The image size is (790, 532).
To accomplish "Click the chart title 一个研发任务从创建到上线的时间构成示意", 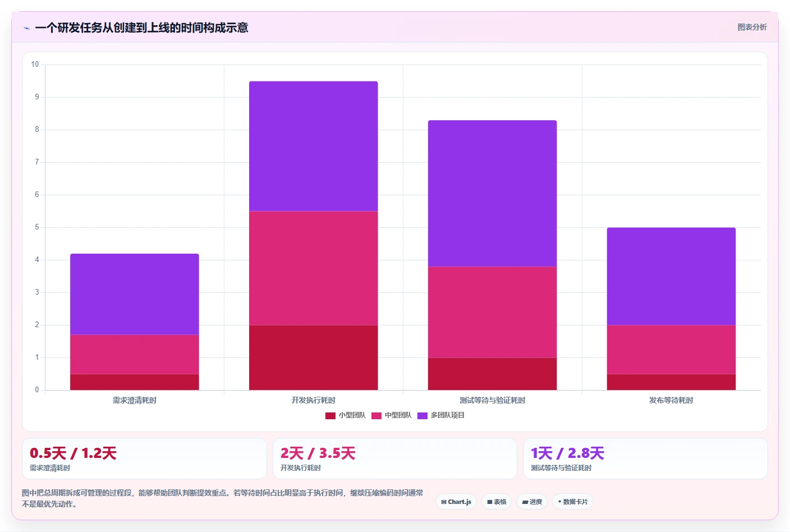I will 141,27.
